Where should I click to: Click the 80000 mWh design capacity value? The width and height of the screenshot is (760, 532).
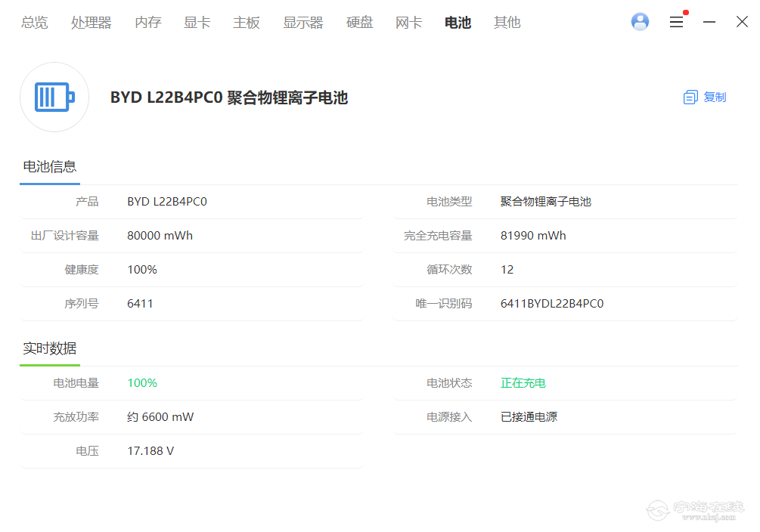point(160,236)
